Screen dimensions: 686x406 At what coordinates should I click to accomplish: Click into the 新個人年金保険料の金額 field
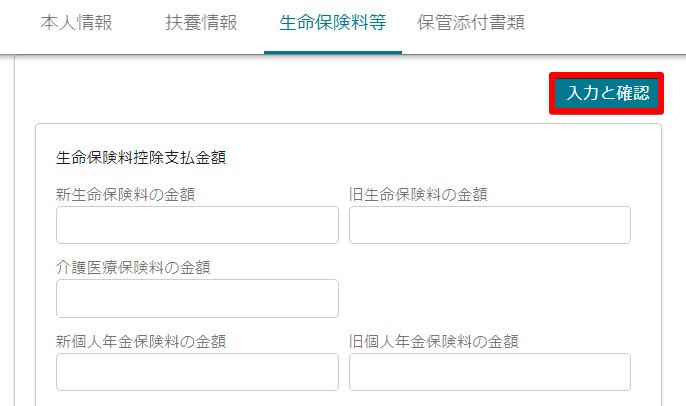pyautogui.click(x=197, y=372)
